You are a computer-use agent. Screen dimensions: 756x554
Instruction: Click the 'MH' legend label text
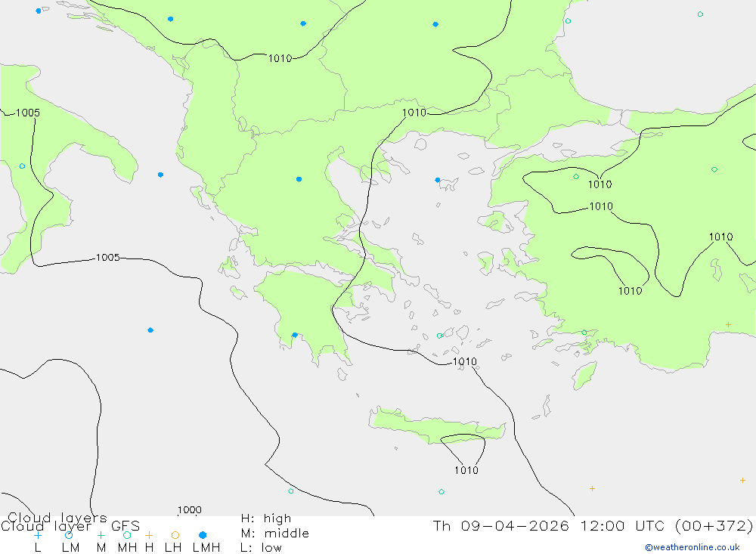pyautogui.click(x=127, y=548)
